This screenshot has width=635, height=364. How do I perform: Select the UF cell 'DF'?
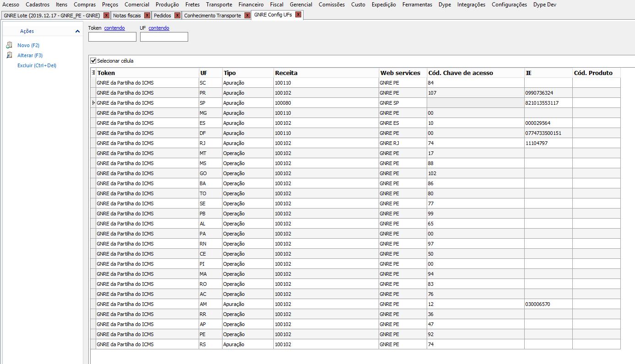coord(211,133)
